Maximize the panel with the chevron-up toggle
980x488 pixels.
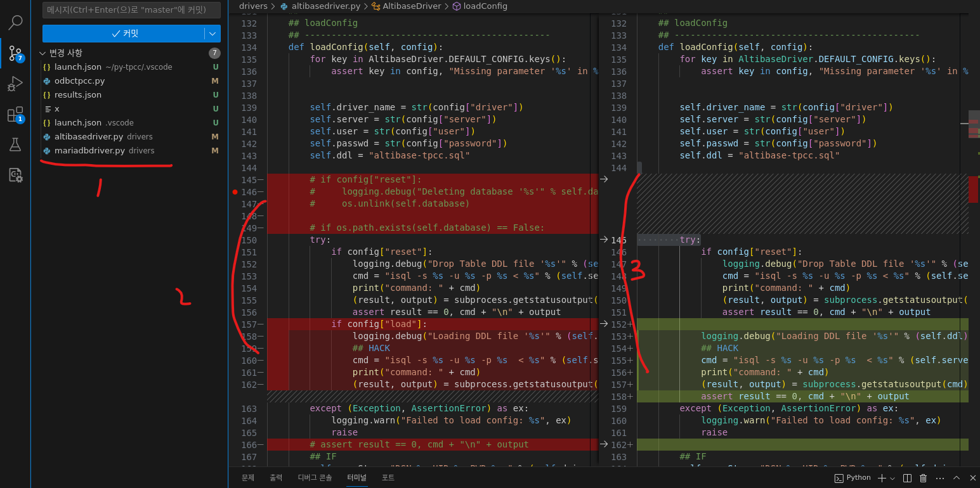pos(957,478)
